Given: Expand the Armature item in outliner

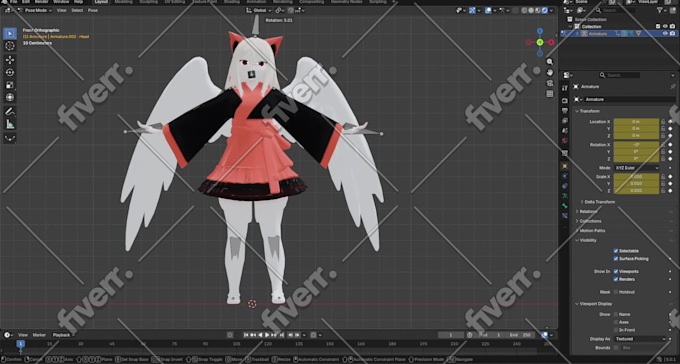Looking at the screenshot, I should (x=577, y=33).
